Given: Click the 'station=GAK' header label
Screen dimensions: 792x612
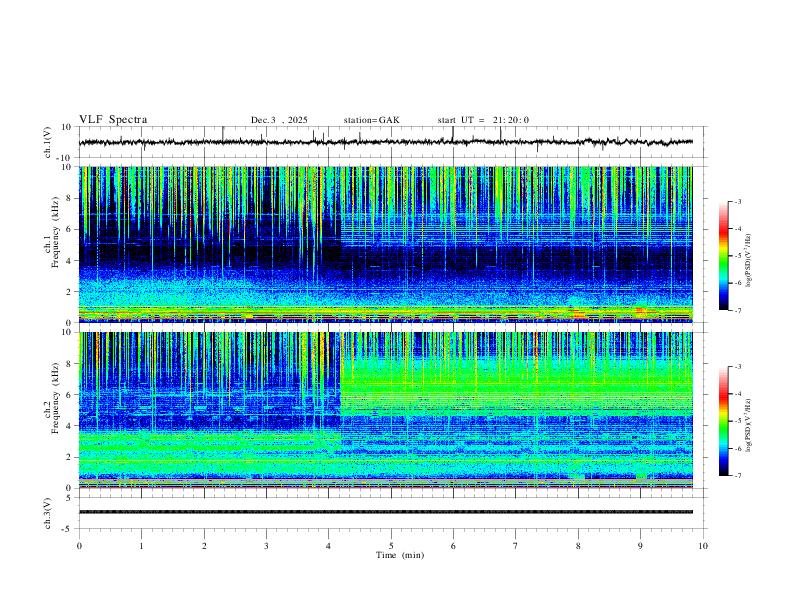Looking at the screenshot, I should (x=371, y=120).
